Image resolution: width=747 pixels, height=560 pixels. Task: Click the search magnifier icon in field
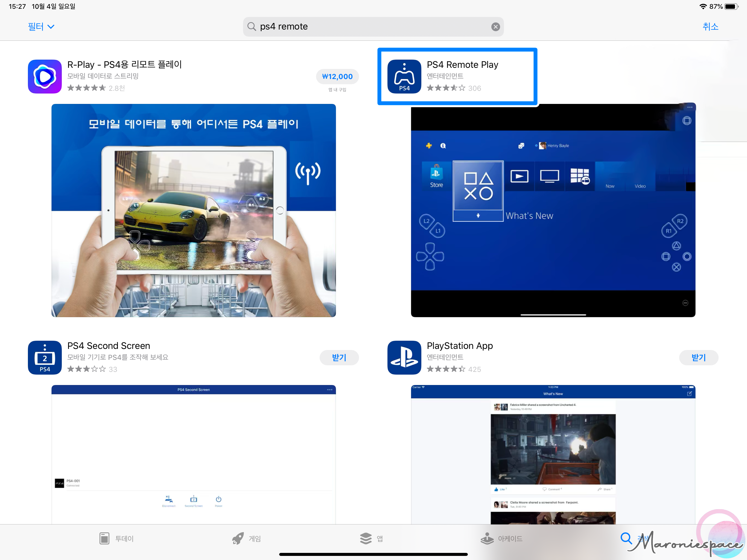tap(252, 27)
